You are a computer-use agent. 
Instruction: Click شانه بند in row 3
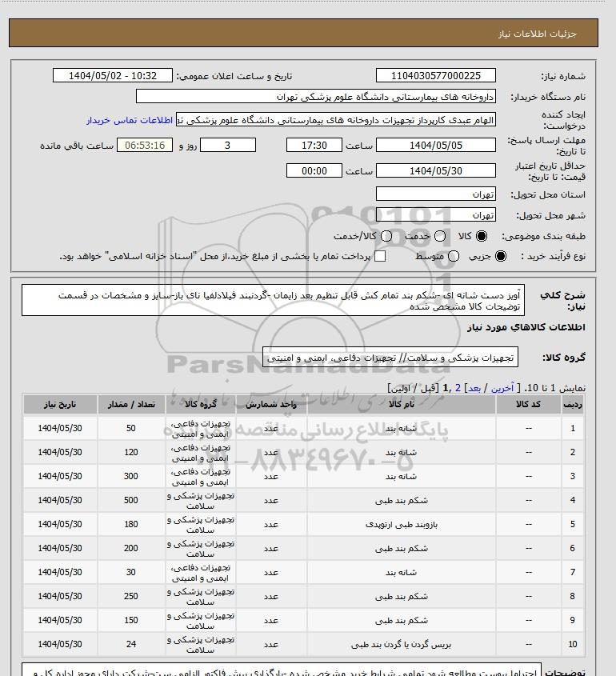point(401,476)
